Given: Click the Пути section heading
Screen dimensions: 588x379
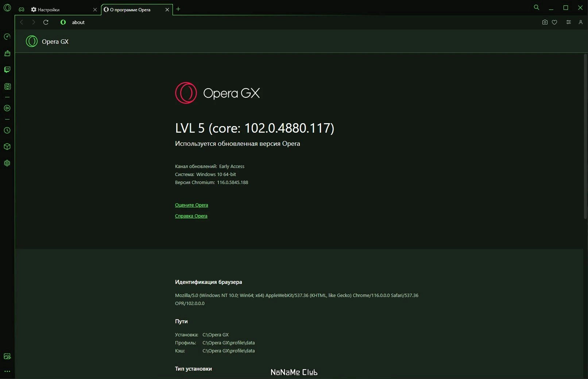Looking at the screenshot, I should click(x=181, y=321).
